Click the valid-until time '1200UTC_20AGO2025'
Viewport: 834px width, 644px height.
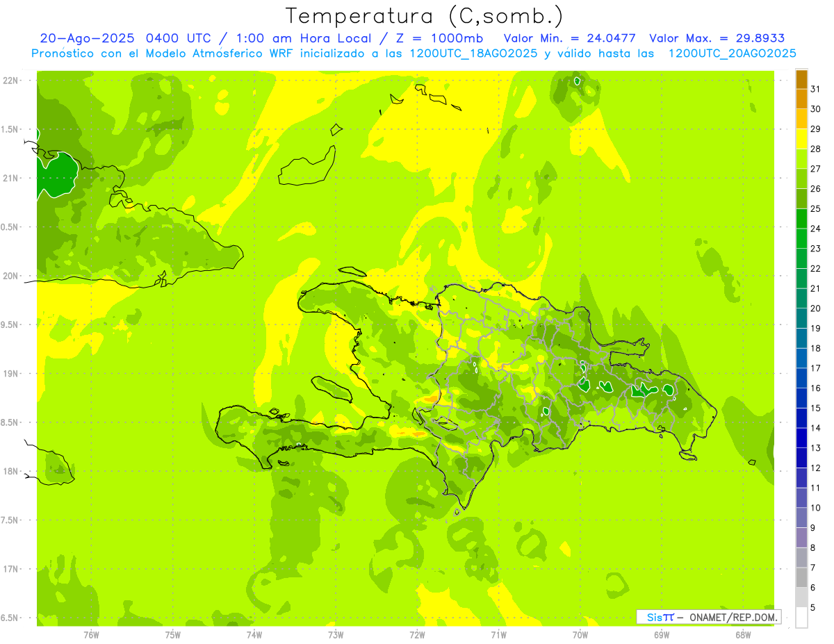pos(732,53)
